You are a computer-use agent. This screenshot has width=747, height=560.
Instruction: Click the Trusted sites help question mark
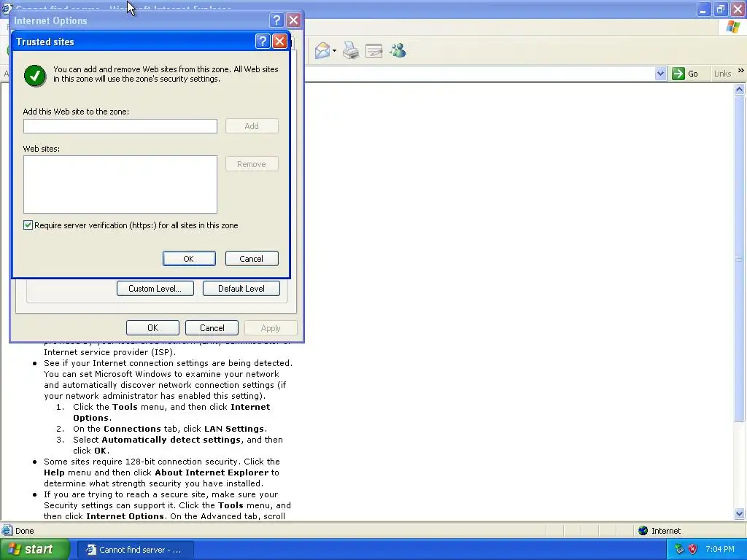pos(263,42)
